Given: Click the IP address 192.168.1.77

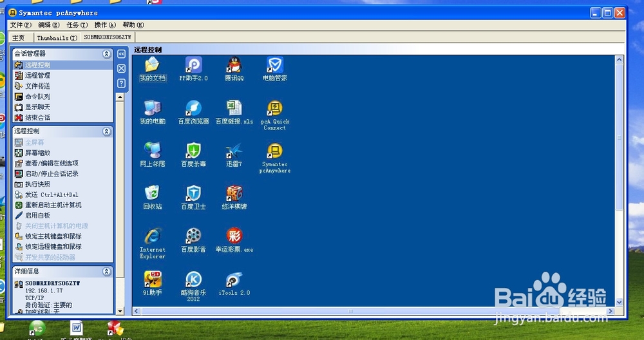Looking at the screenshot, I should click(x=44, y=290).
